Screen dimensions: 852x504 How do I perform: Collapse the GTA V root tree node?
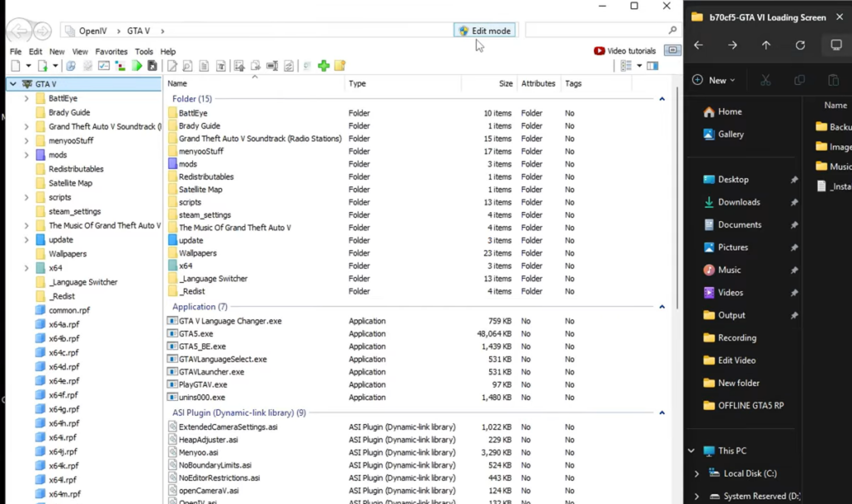tap(13, 84)
